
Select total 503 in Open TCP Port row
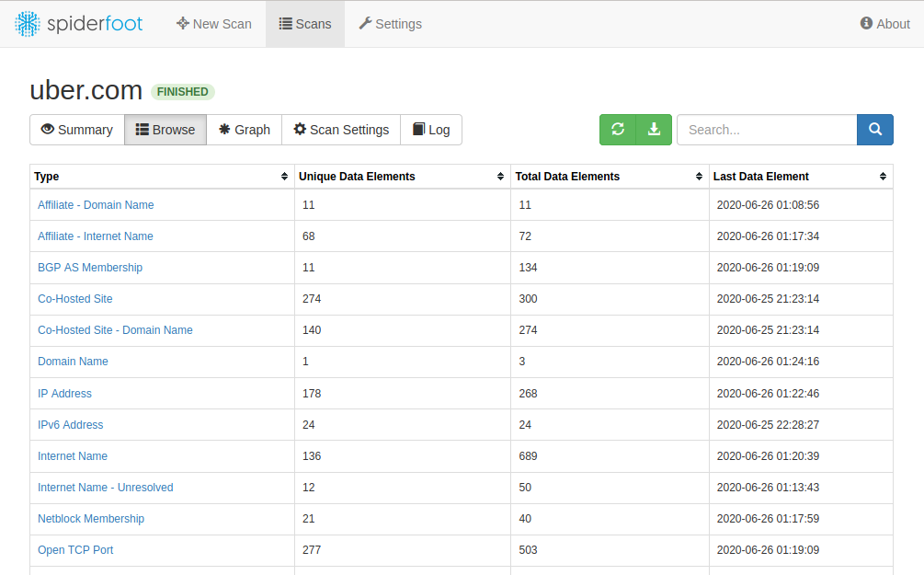tap(528, 549)
